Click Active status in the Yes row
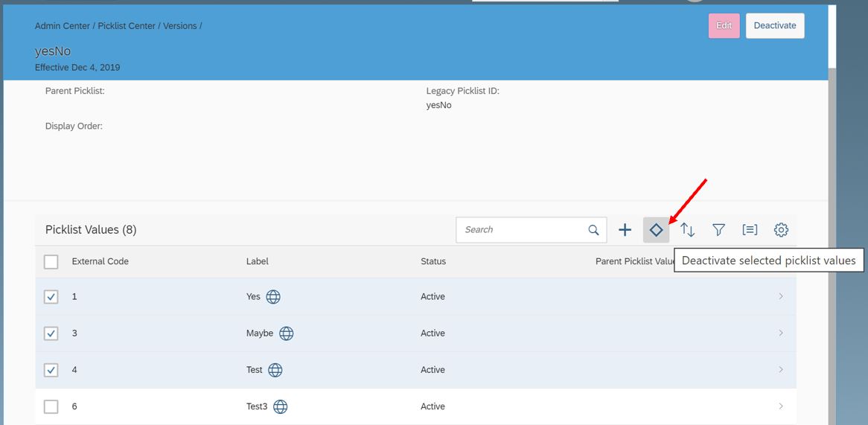The width and height of the screenshot is (868, 425). (433, 297)
